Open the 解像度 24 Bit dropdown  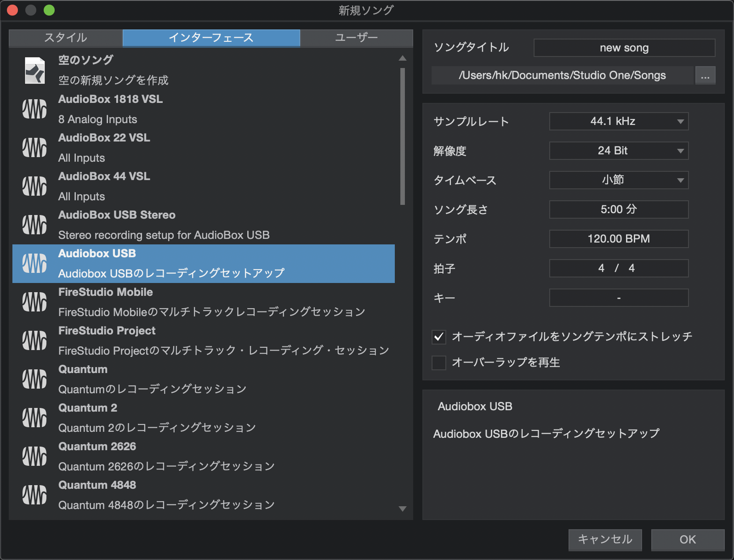619,151
